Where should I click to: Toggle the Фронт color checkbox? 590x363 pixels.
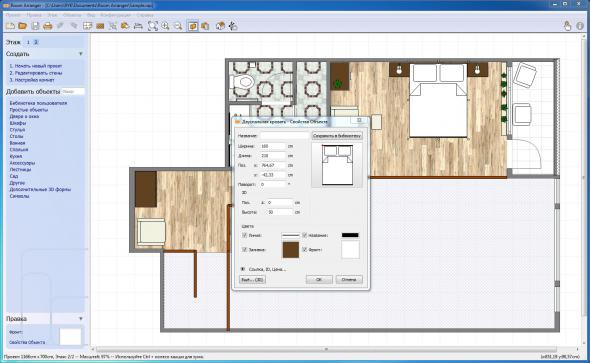tap(305, 249)
